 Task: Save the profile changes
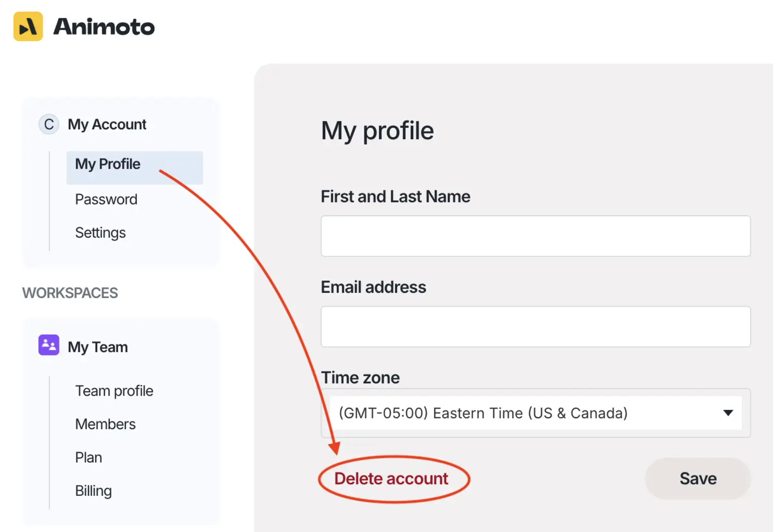coord(698,478)
